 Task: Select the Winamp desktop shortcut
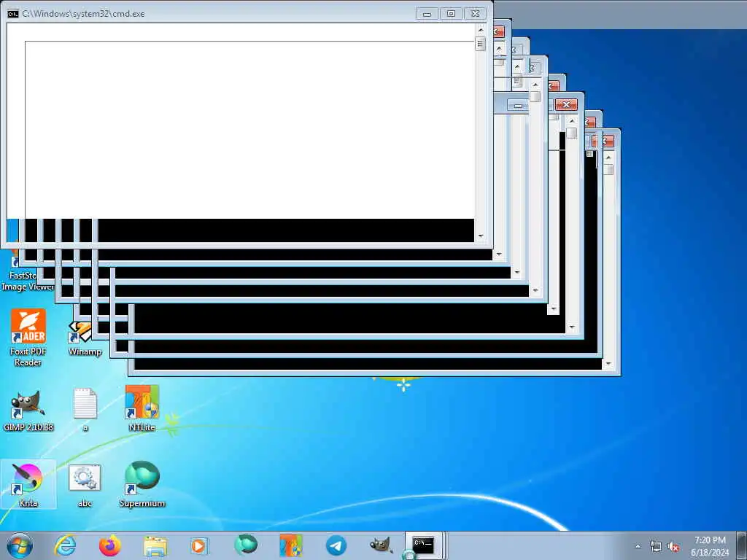tap(85, 339)
